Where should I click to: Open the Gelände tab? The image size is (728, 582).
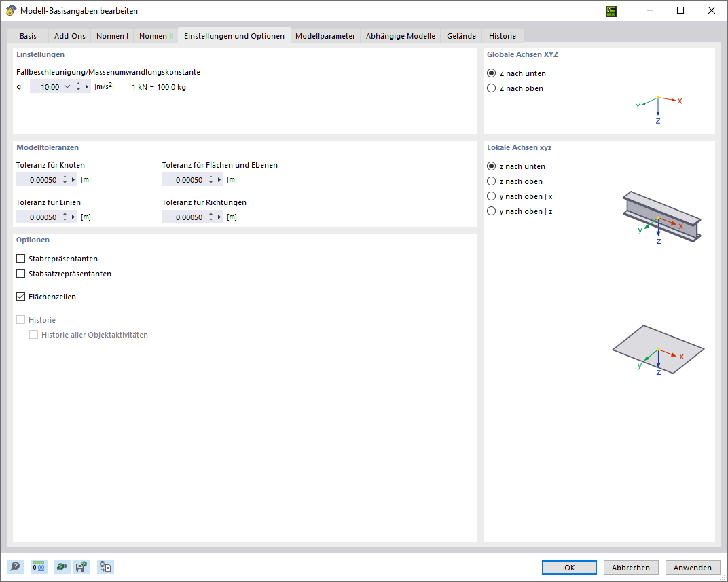pyautogui.click(x=462, y=36)
